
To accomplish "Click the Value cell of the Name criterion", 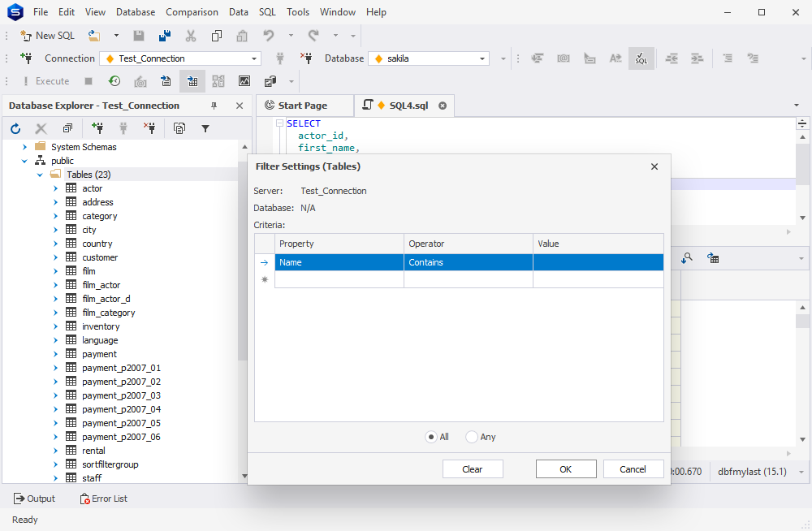I will [x=598, y=262].
